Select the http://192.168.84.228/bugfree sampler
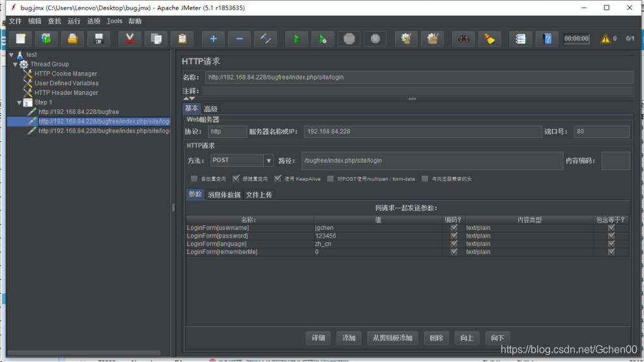Viewport: 644px width, 362px height. (x=78, y=111)
